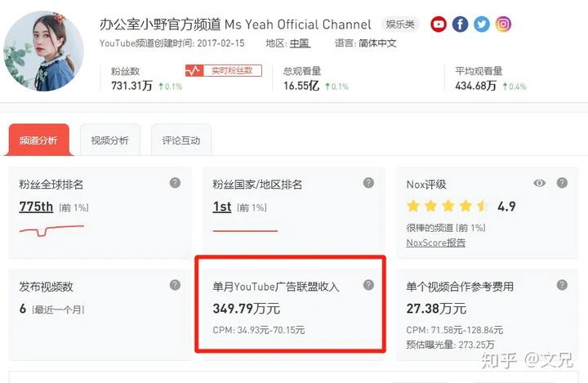This screenshot has height=383, width=588.
Task: Switch to the 评论互动 tab
Action: tap(181, 140)
